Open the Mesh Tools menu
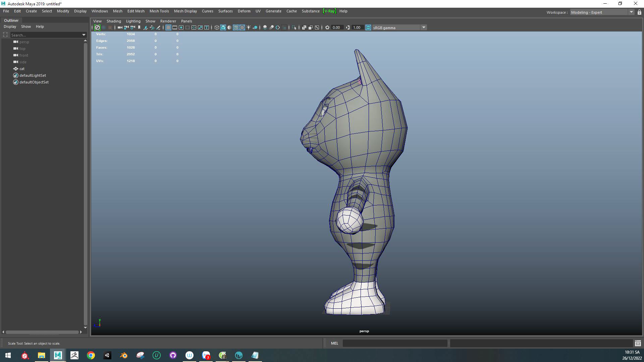 coord(159,11)
